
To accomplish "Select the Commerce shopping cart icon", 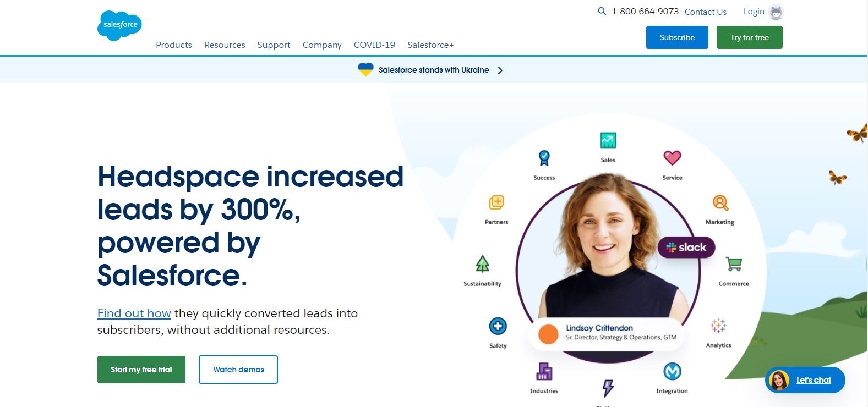I will coord(734,264).
